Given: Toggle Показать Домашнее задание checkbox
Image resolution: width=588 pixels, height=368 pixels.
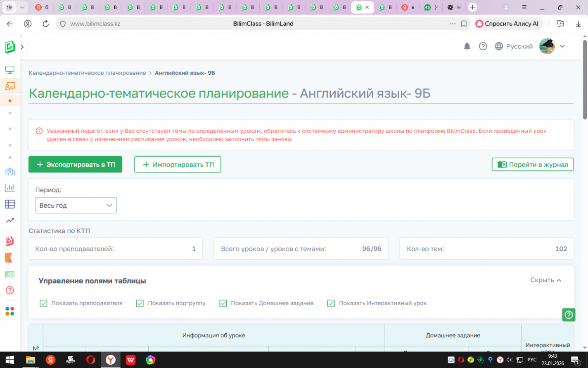Looking at the screenshot, I should click(223, 303).
